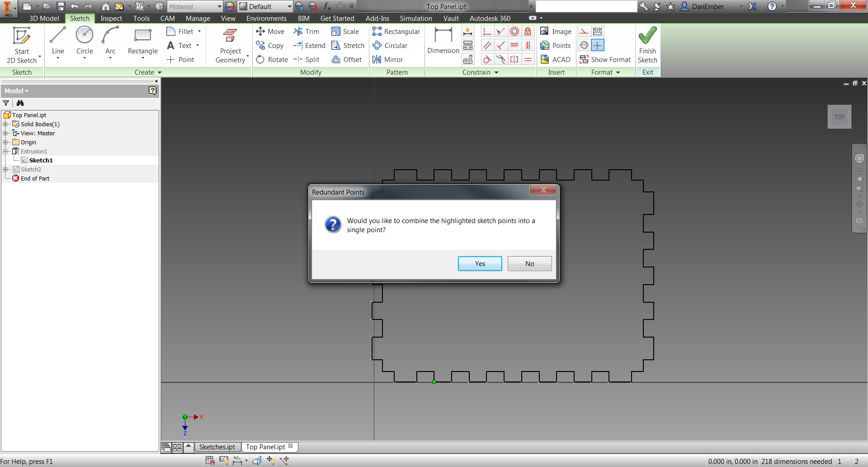868x467 pixels.
Task: Select the Move tool
Action: click(270, 31)
